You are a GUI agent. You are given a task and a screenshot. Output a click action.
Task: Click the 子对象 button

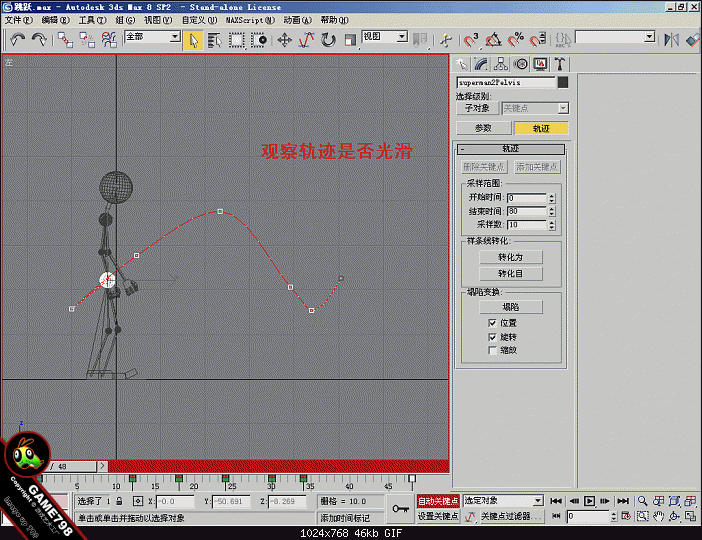pyautogui.click(x=477, y=108)
